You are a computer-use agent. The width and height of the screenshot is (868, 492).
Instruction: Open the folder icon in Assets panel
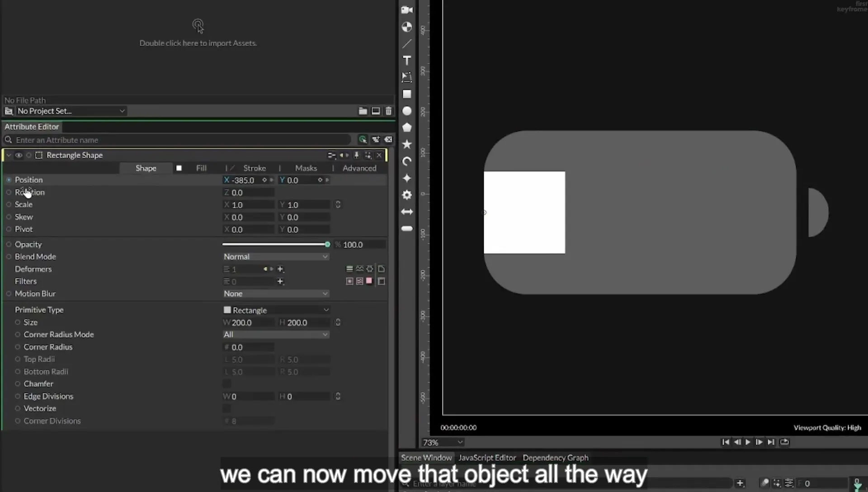[x=363, y=111]
